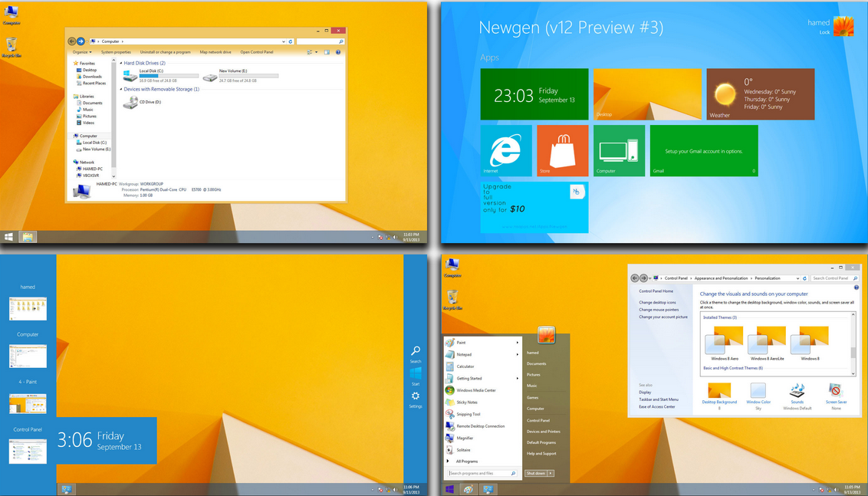This screenshot has width=868, height=496.
Task: Open Help and Support in Start menu
Action: tap(541, 453)
